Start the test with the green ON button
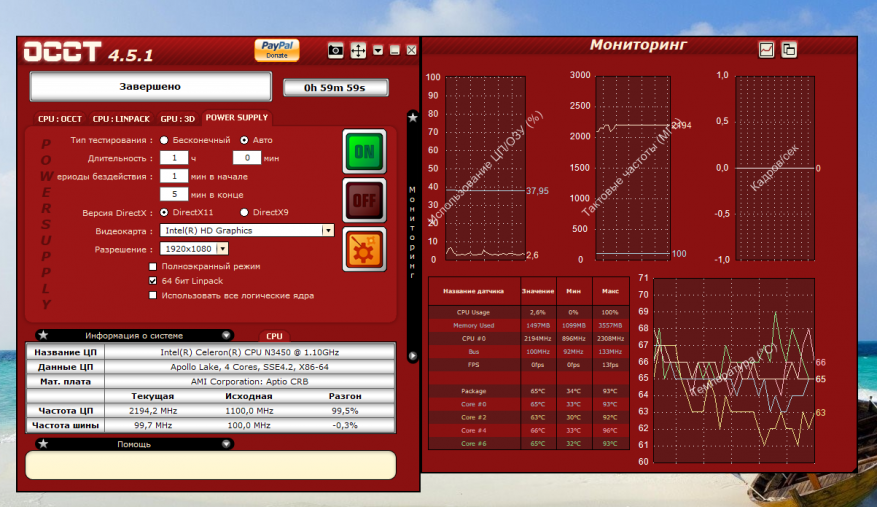 364,152
